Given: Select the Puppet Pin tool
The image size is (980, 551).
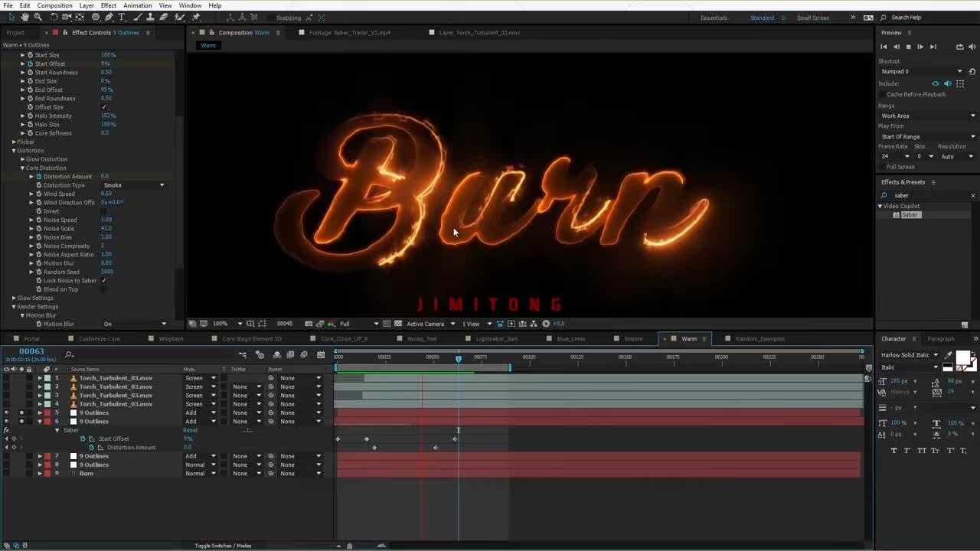Looking at the screenshot, I should (x=196, y=17).
